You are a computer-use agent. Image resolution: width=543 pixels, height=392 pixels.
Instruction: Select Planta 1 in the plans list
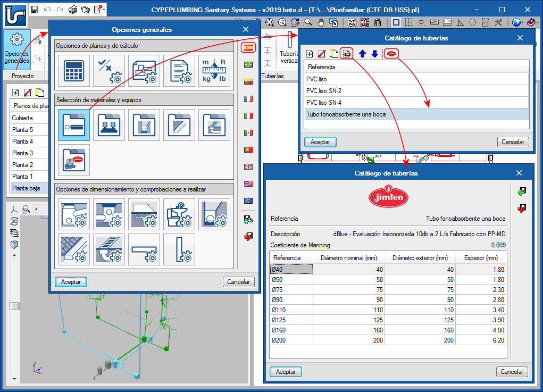(29, 176)
